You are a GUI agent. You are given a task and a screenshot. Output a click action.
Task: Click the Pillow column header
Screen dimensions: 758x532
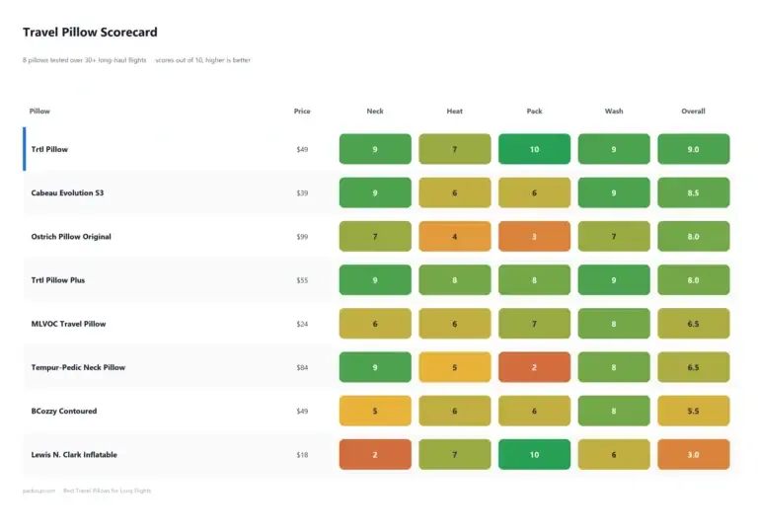point(39,112)
